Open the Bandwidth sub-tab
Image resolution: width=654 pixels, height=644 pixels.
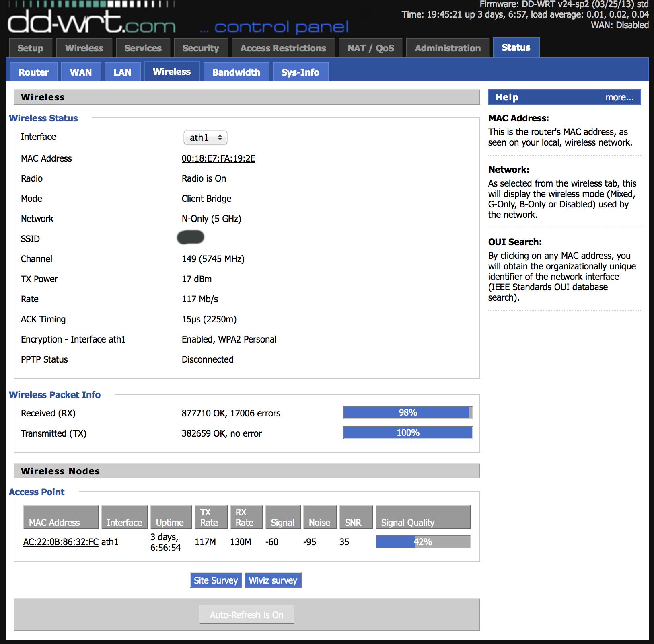[236, 72]
